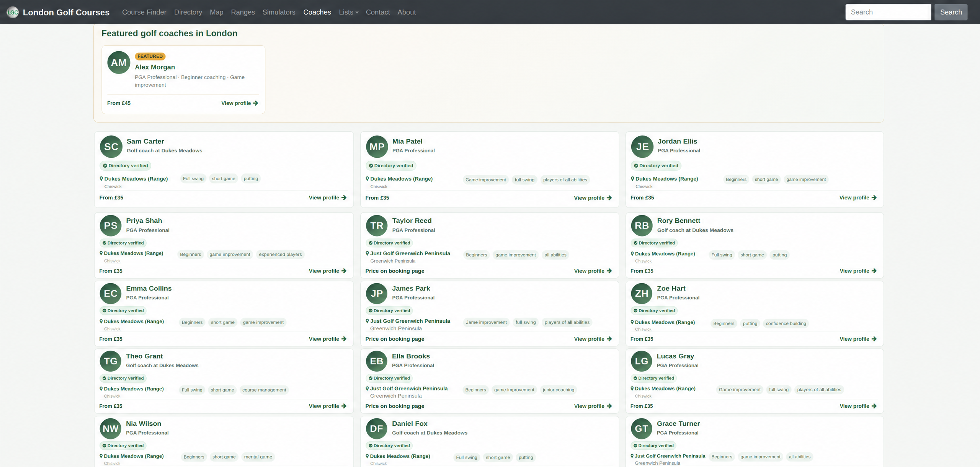This screenshot has width=980, height=467.
Task: Click Nia Wilson's NW avatar
Action: [x=111, y=429]
